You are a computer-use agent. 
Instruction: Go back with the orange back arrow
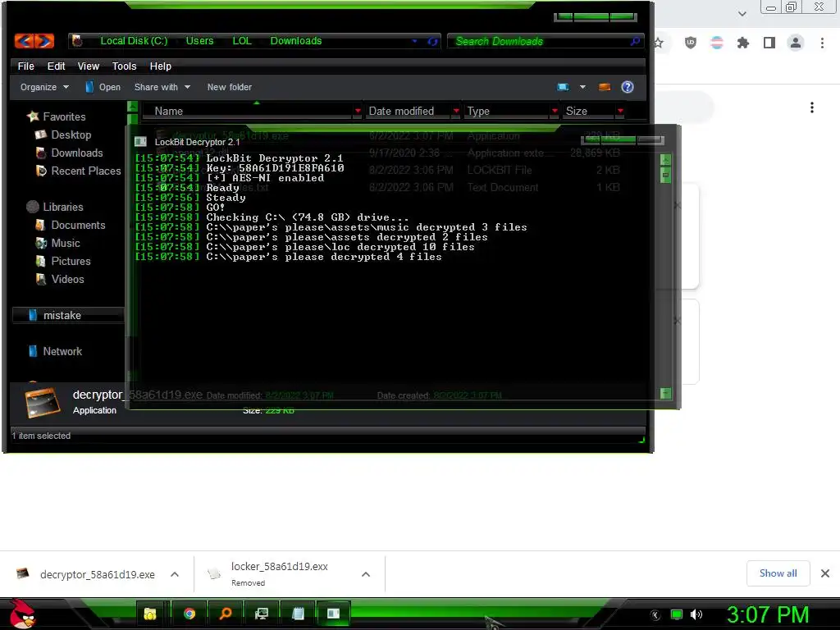point(24,41)
